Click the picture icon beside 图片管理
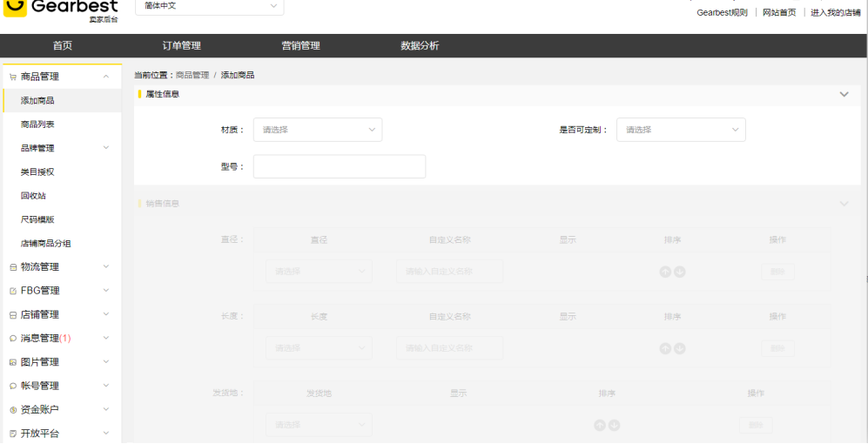The width and height of the screenshot is (868, 444). pos(13,362)
